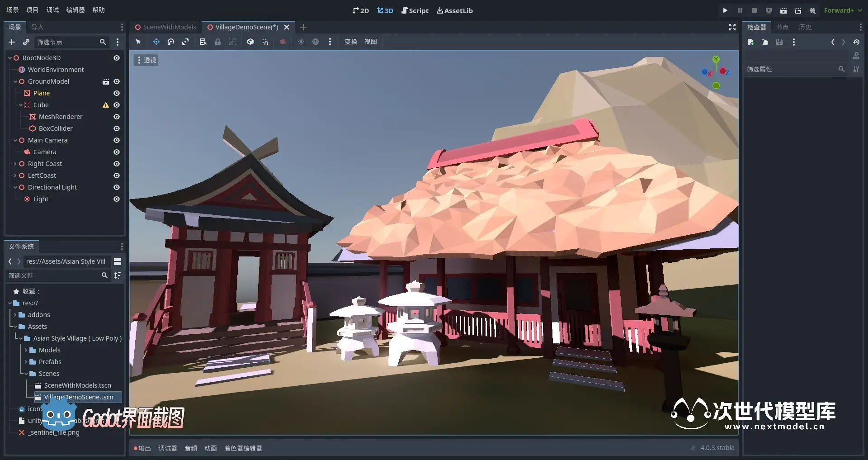Open the Forward+ renderer dropdown
The width and height of the screenshot is (868, 460).
(842, 10)
